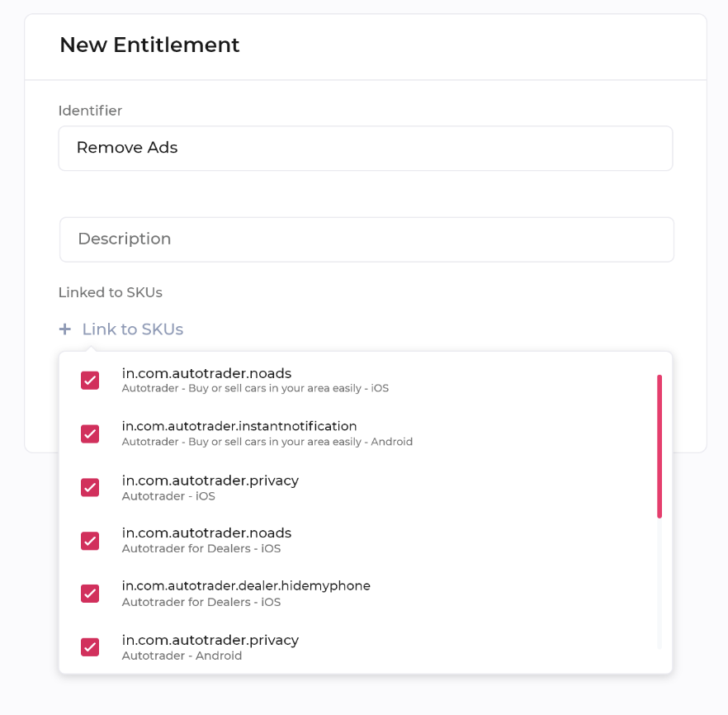
Task: Deselect noads checkbox for Autotrader for Dealers
Action: click(x=90, y=541)
